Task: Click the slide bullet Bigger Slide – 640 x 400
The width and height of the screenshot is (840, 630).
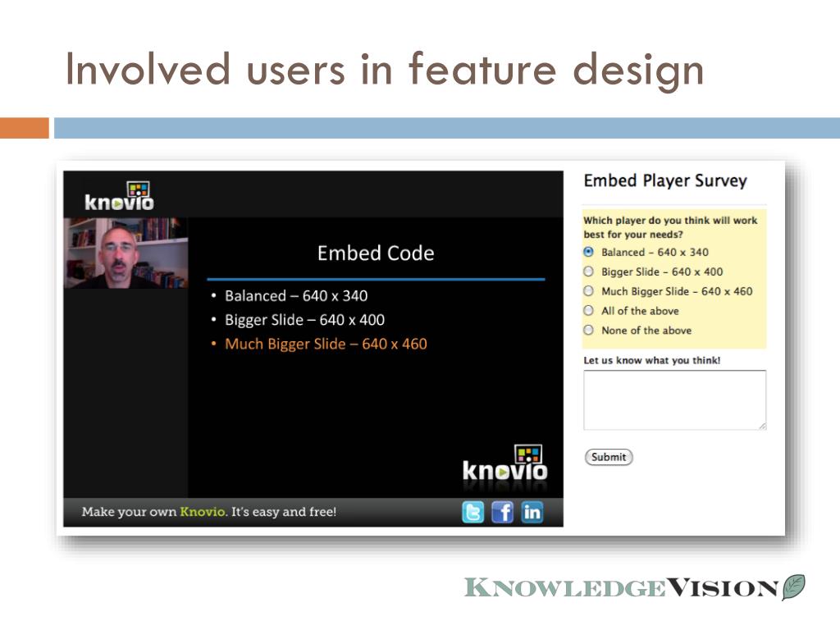Action: (305, 320)
